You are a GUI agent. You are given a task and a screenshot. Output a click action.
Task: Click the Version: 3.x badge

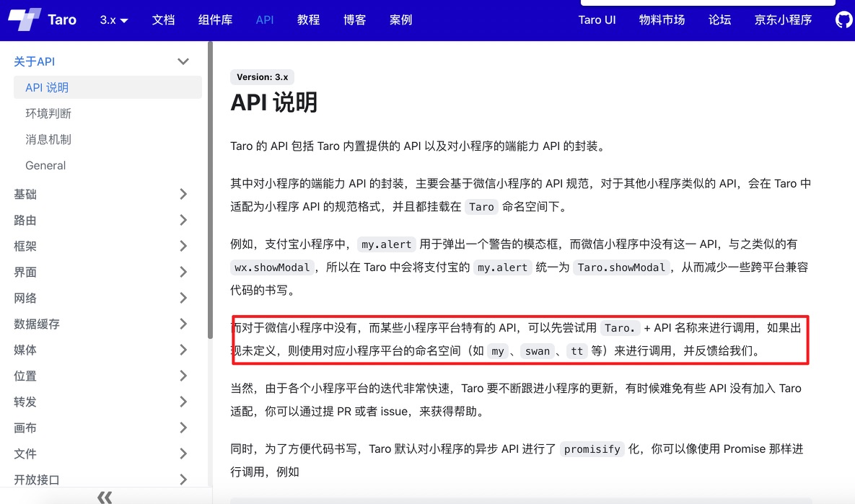click(x=263, y=77)
